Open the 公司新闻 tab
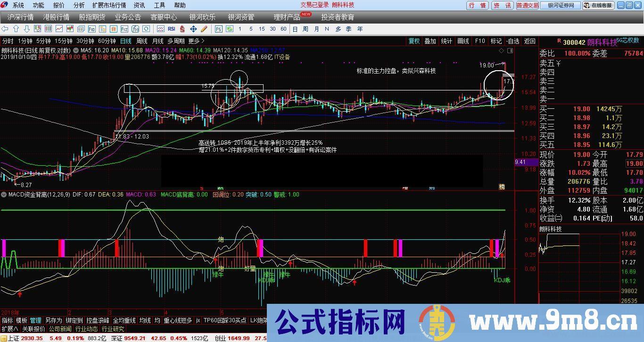Screen dimensions: 644x342 (x=60, y=329)
